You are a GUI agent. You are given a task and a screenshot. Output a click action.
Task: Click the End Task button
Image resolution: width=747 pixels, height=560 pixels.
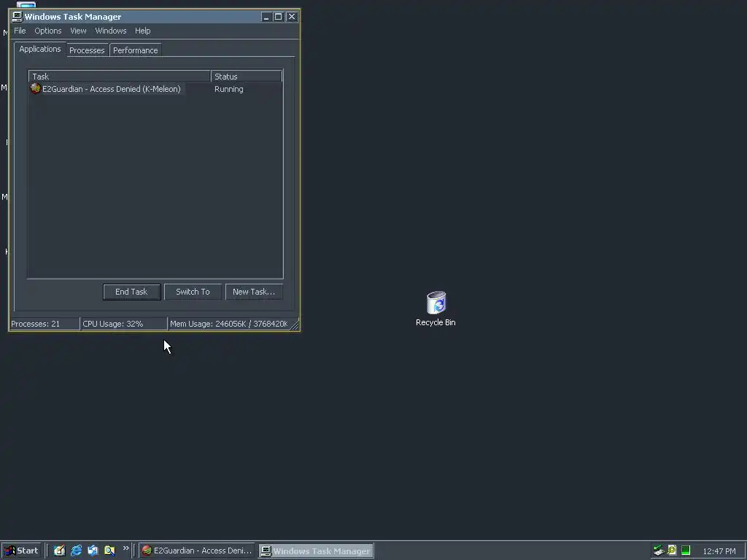(x=131, y=292)
